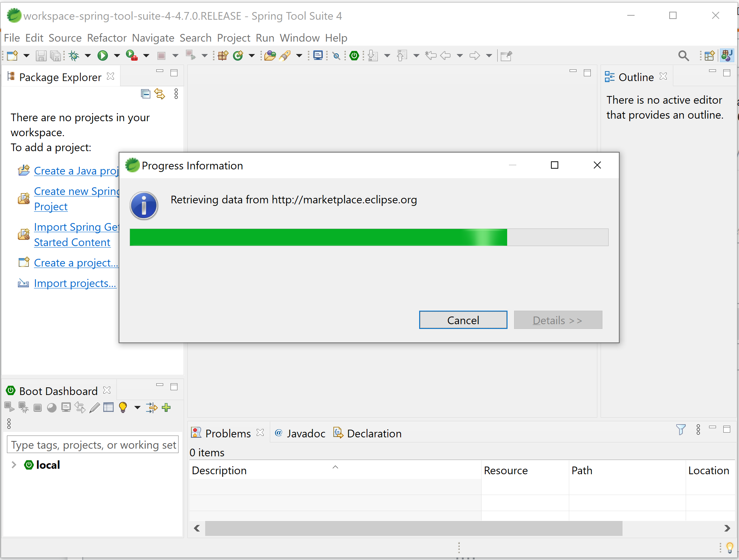
Task: Open the Back history dropdown arrow
Action: click(x=460, y=55)
